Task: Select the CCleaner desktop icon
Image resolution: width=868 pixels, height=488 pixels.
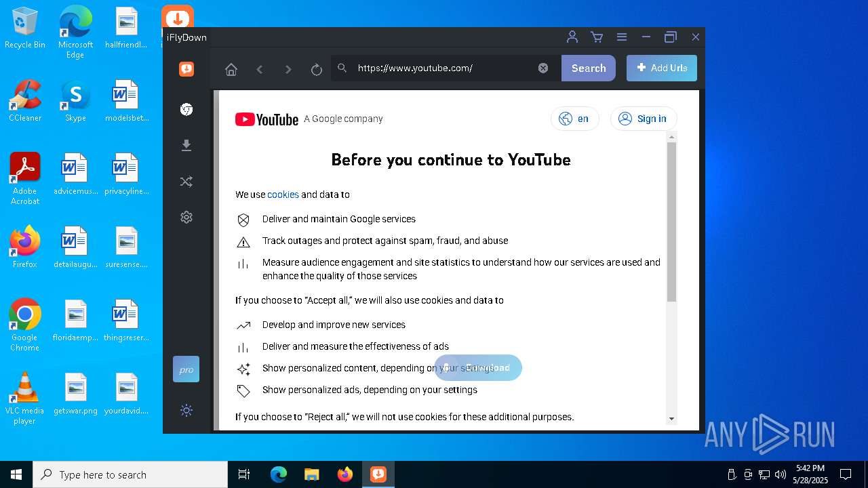Action: (x=25, y=101)
